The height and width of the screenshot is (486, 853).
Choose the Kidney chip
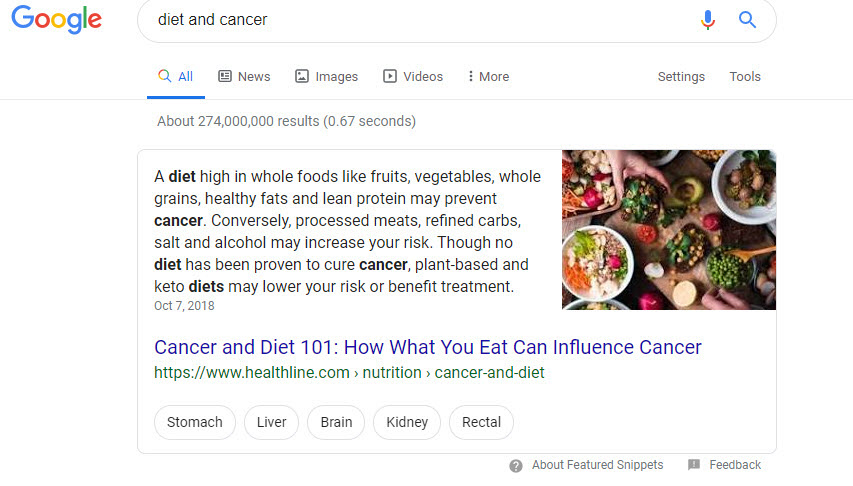coord(407,422)
